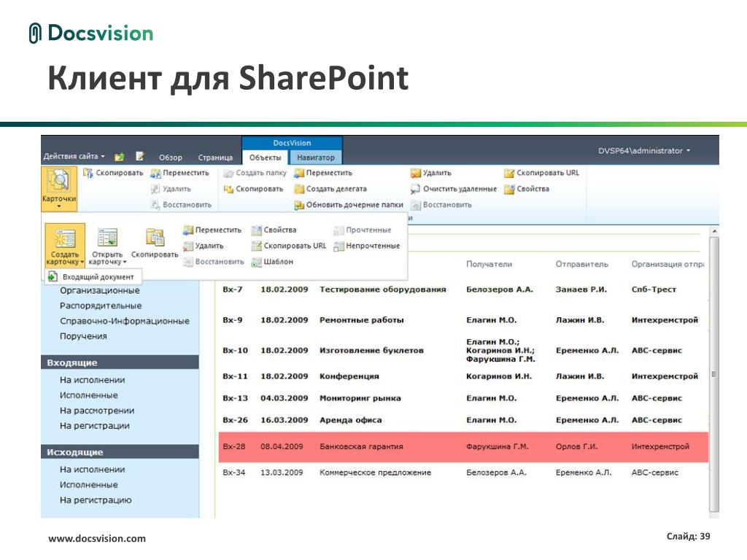747x560 pixels.
Task: Mark as Непрочтенные icon
Action: click(x=338, y=246)
